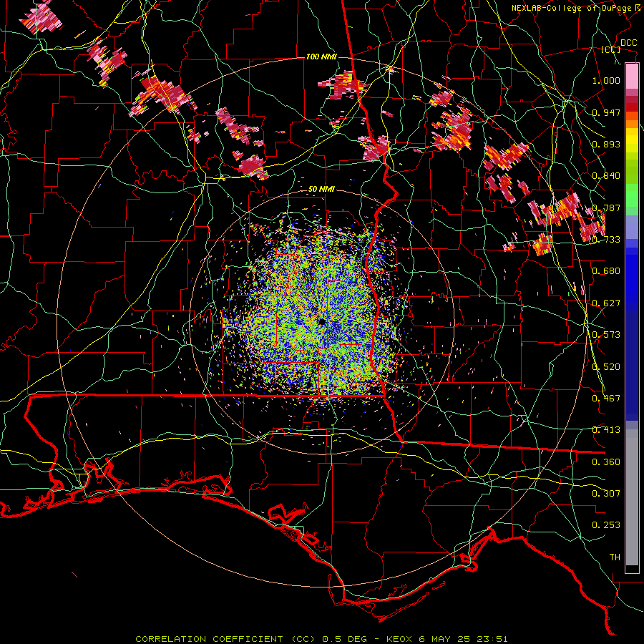The height and width of the screenshot is (644, 644).
Task: Select the 0.893 scale value
Action: (606, 144)
